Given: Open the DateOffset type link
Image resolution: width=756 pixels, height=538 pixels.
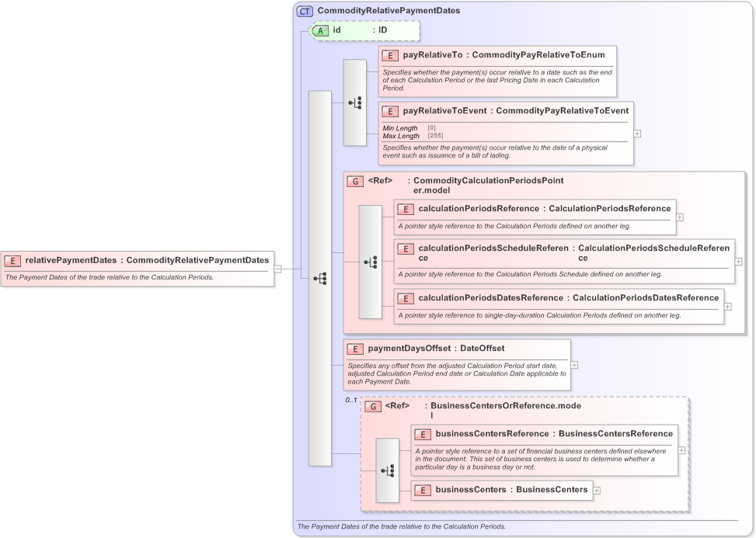Looking at the screenshot, I should point(483,349).
